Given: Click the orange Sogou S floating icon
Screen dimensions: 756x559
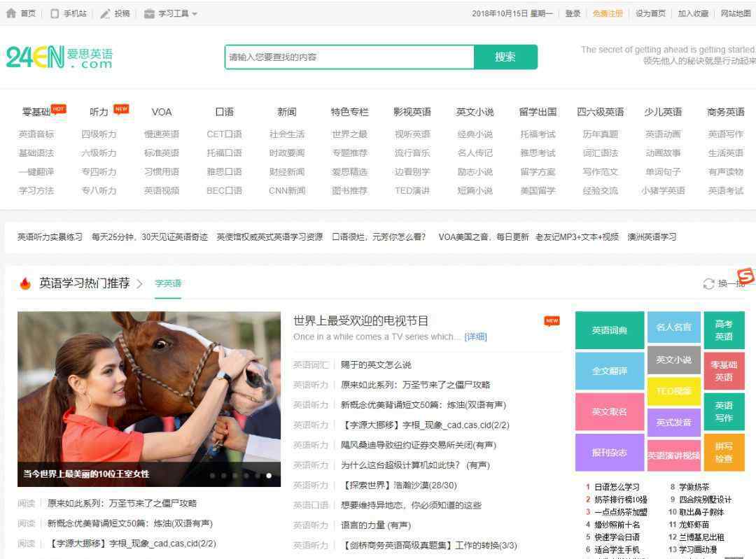Looking at the screenshot, I should pyautogui.click(x=746, y=276).
